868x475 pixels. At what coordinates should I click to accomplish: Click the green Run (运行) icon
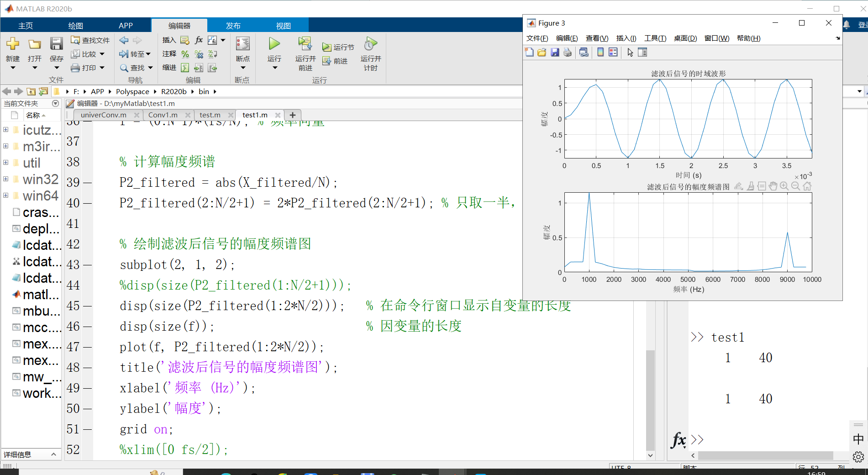click(x=274, y=44)
